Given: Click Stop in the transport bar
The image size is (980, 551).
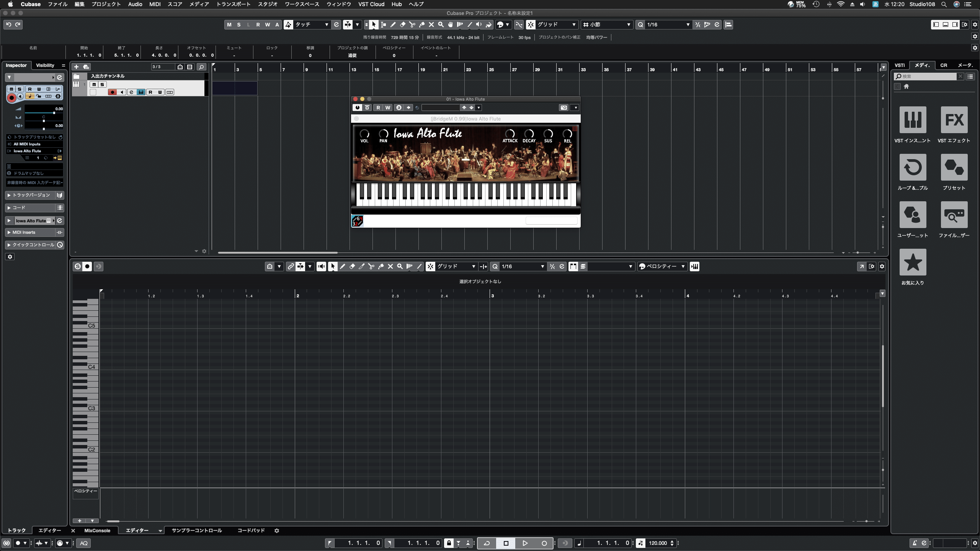Looking at the screenshot, I should point(506,543).
